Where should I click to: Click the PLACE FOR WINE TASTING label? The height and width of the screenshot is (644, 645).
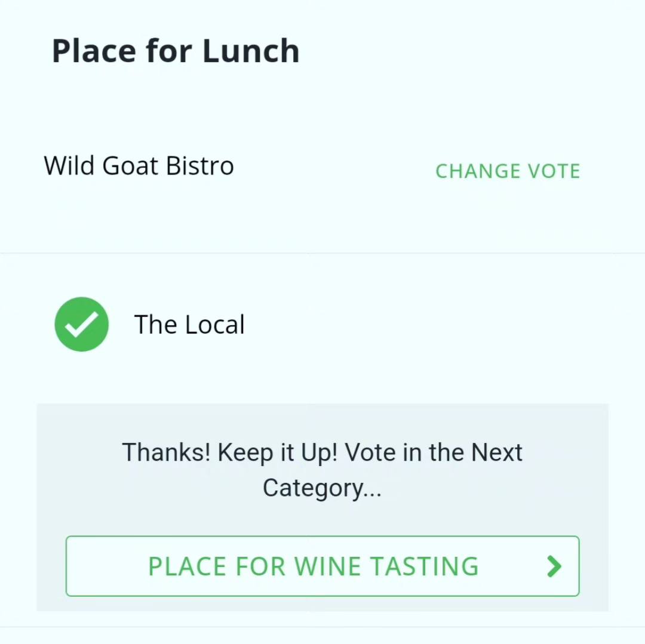click(x=314, y=566)
